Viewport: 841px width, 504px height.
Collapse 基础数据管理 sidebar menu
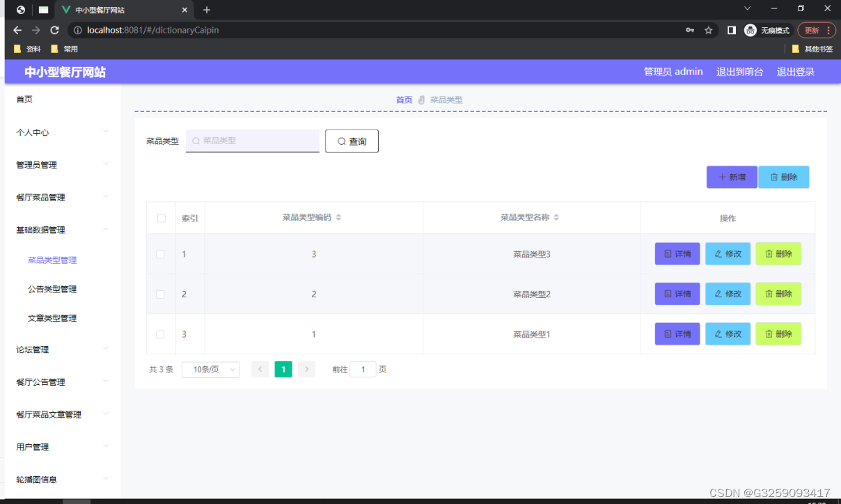pyautogui.click(x=63, y=230)
